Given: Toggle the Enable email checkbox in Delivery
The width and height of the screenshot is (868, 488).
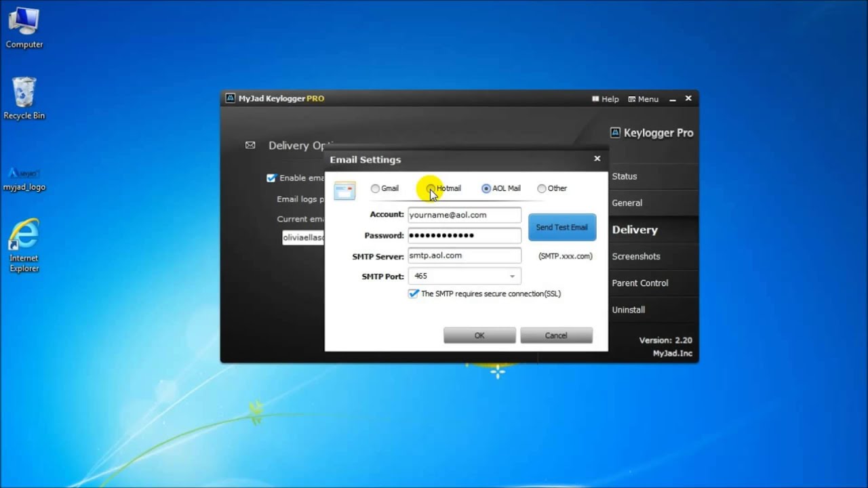Looking at the screenshot, I should pyautogui.click(x=271, y=178).
